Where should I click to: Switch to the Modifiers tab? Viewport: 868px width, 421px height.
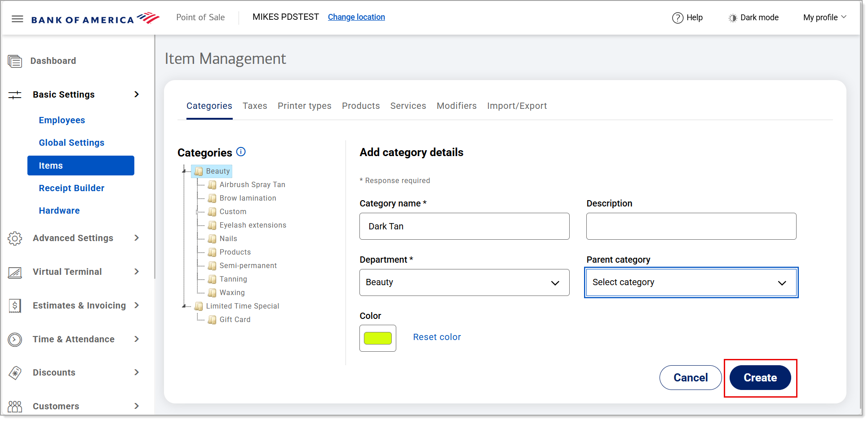point(456,106)
